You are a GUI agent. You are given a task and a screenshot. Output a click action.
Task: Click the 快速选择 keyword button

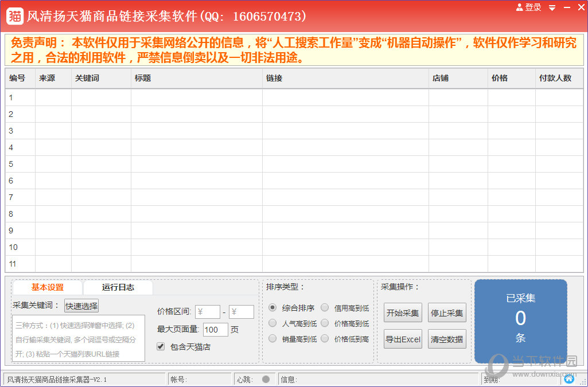click(x=81, y=306)
